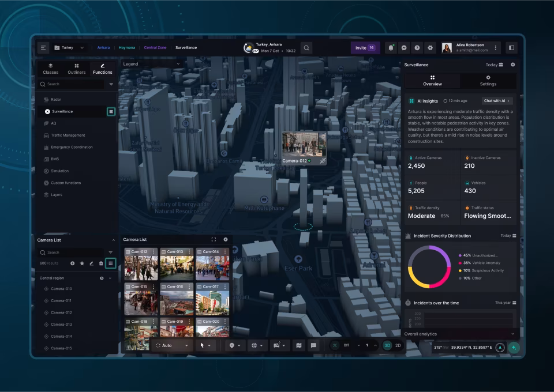Toggle grid view in Camera List panel
554x392 pixels.
111,263
